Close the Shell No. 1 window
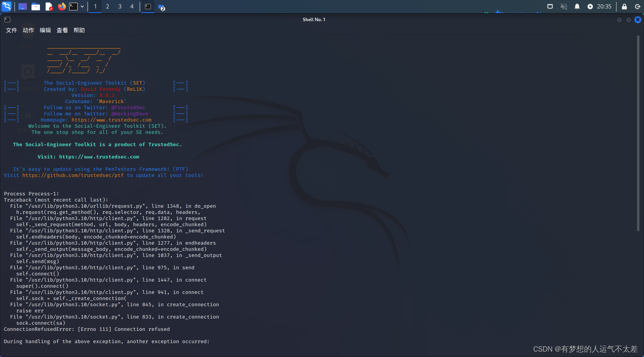The width and height of the screenshot is (644, 357). pyautogui.click(x=638, y=20)
